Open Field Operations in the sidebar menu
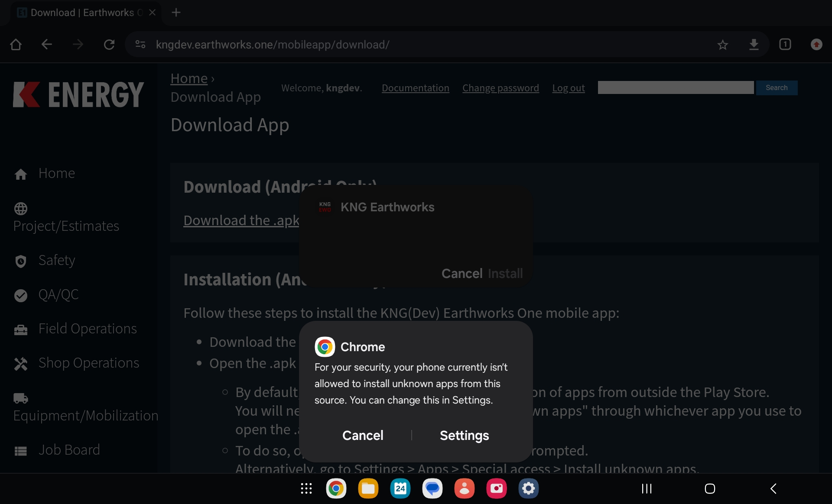Viewport: 832px width, 504px height. tap(88, 329)
